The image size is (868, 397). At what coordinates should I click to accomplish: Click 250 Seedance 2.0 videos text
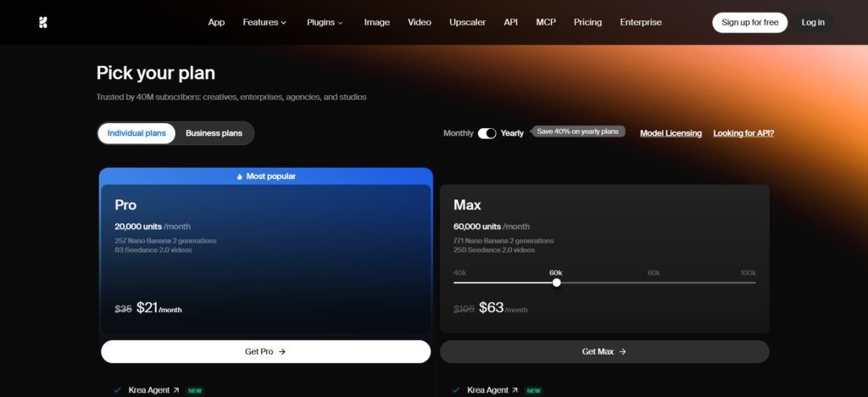click(494, 249)
